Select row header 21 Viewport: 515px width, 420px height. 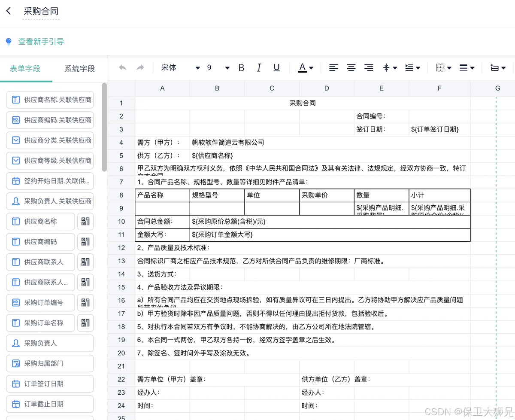121,366
